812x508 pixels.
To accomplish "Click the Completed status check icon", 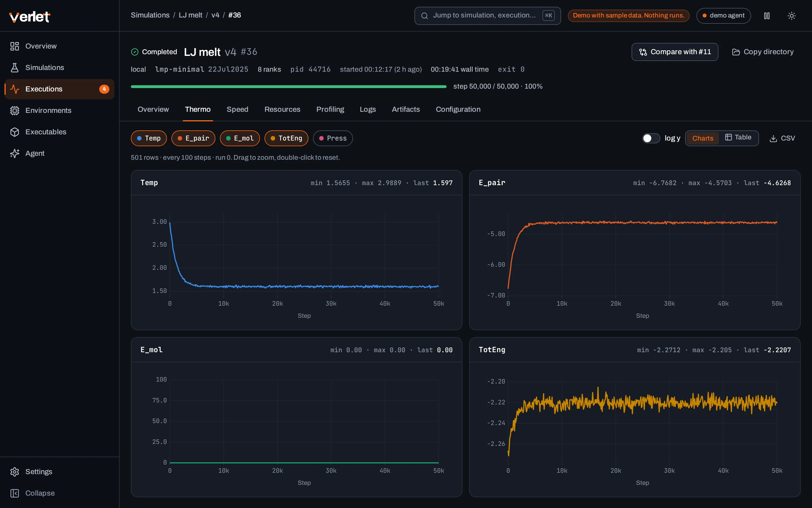I will (134, 52).
